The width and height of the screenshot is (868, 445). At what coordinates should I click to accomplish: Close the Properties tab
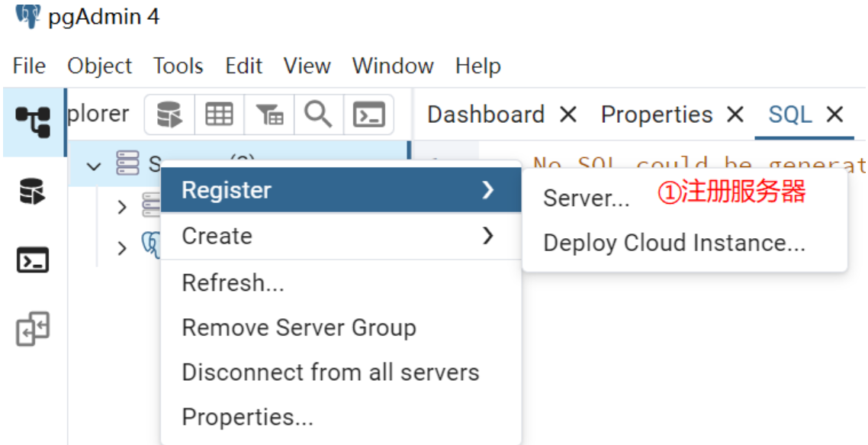click(735, 114)
